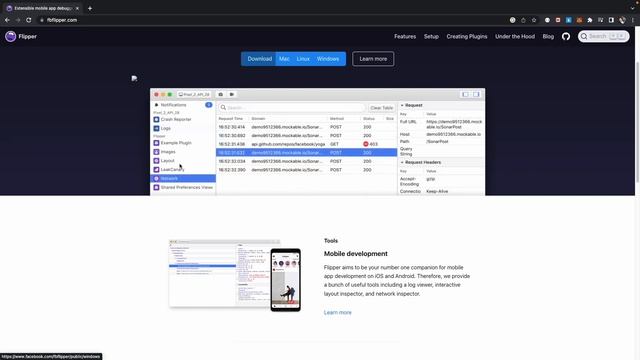This screenshot has height=360, width=640.
Task: Open the Chrome three-dot menu
Action: [633, 20]
